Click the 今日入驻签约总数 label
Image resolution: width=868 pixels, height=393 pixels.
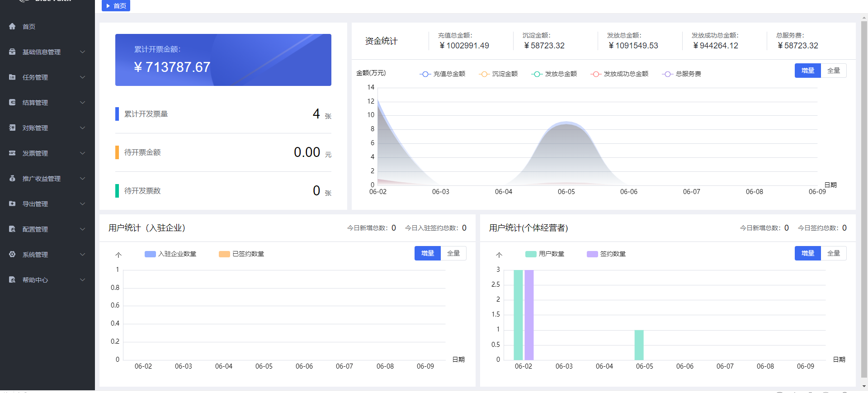[x=433, y=228]
